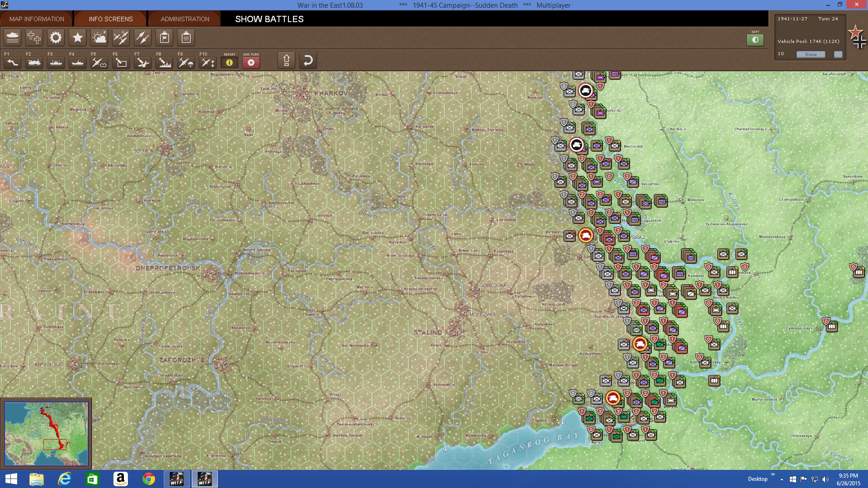Open the Production gear icon
The image size is (868, 488).
point(56,38)
